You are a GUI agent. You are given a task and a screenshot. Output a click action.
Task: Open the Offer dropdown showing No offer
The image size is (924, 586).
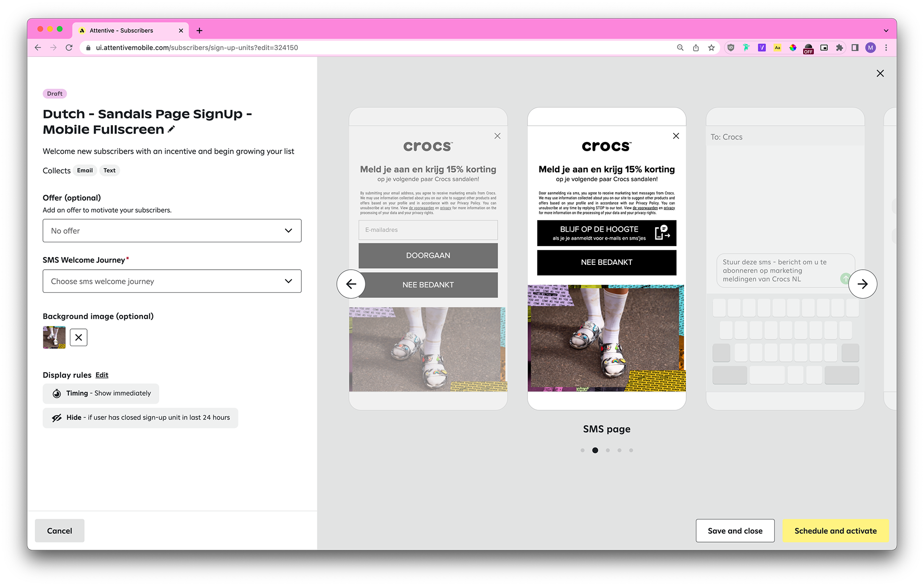[x=172, y=231]
